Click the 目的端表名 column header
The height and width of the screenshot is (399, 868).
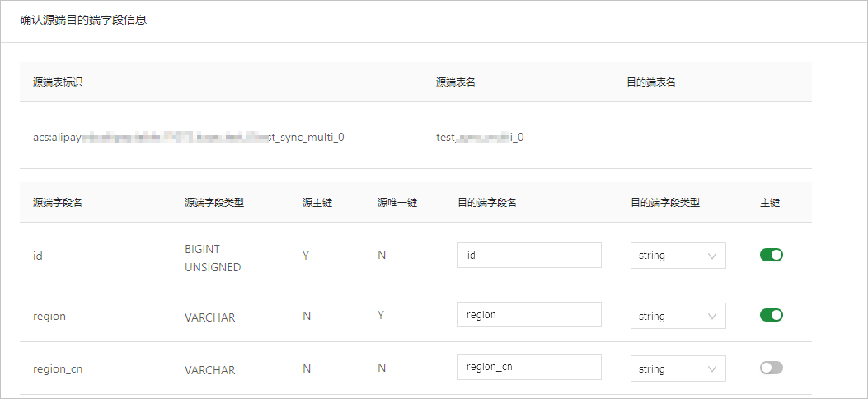tap(651, 82)
